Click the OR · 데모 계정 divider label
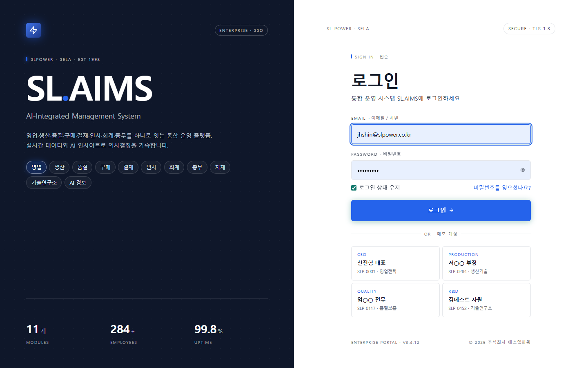Viewport: 588px width, 368px height. click(441, 234)
